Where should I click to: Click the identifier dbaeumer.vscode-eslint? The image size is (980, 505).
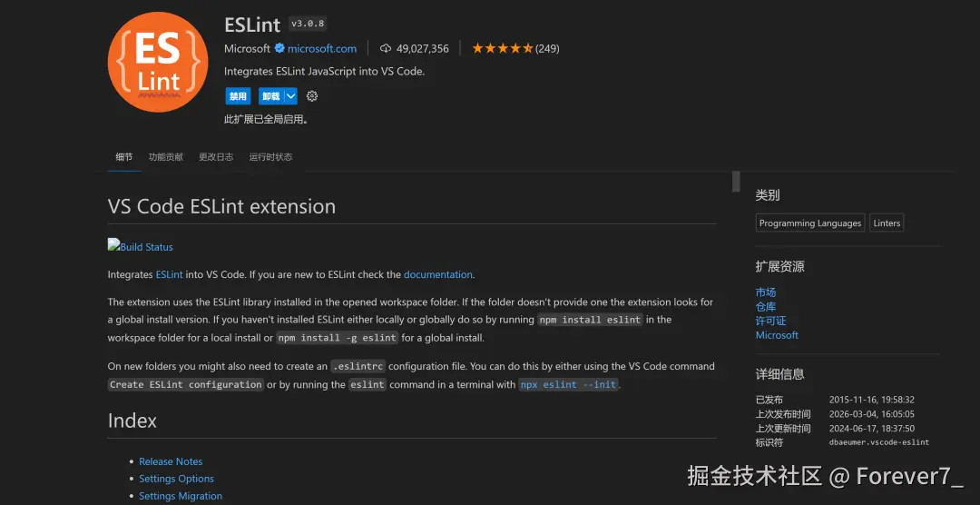coord(878,442)
